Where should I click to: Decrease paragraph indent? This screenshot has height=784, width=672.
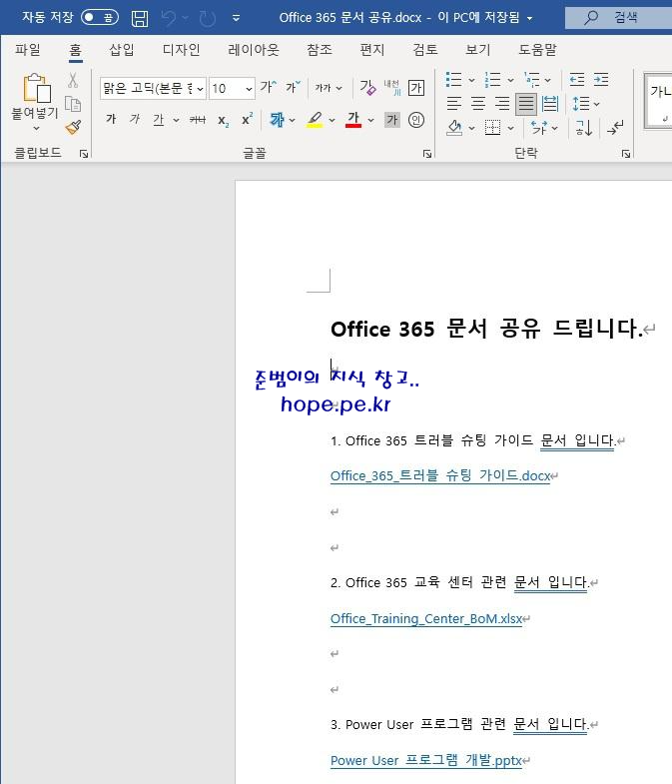577,80
